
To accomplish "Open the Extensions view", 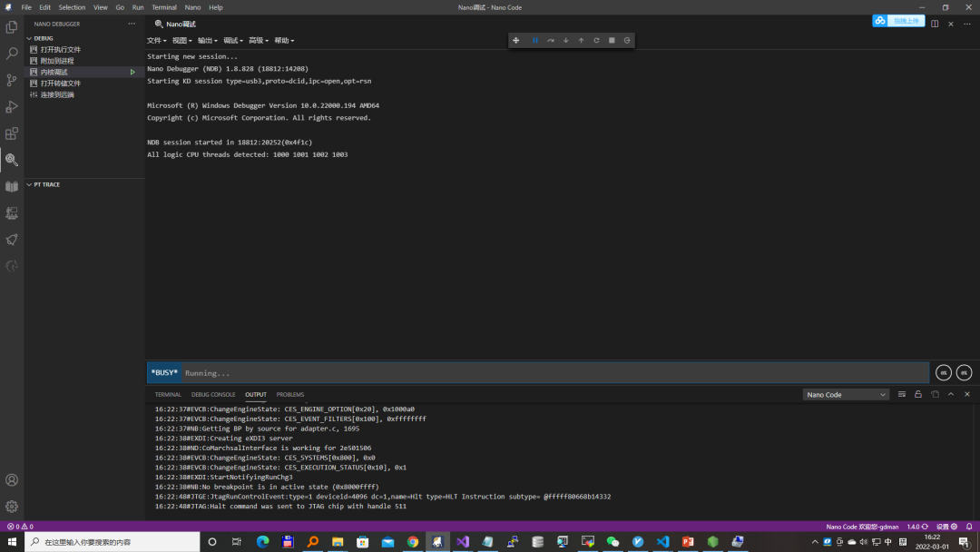I will (x=12, y=133).
